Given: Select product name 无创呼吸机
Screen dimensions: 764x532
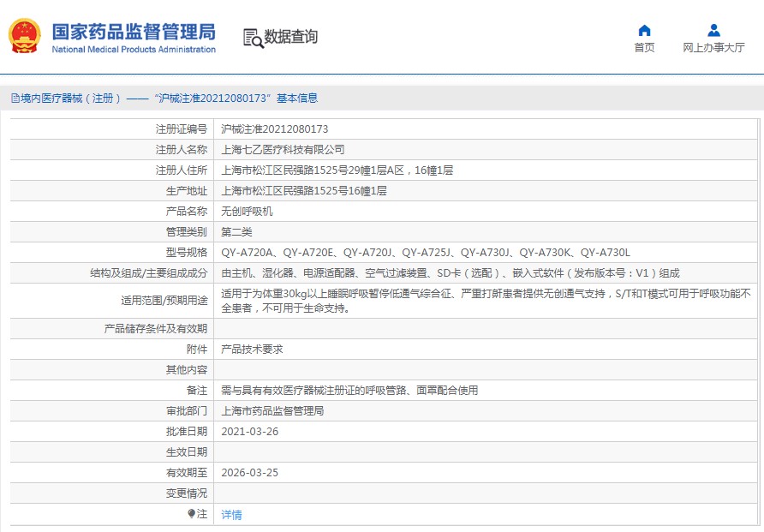Looking at the screenshot, I should 247,211.
